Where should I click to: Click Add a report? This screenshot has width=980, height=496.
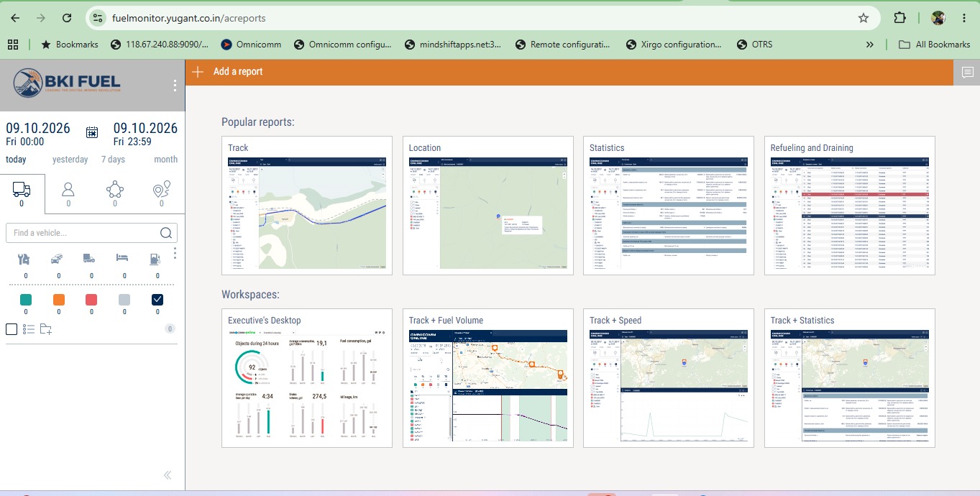point(238,72)
